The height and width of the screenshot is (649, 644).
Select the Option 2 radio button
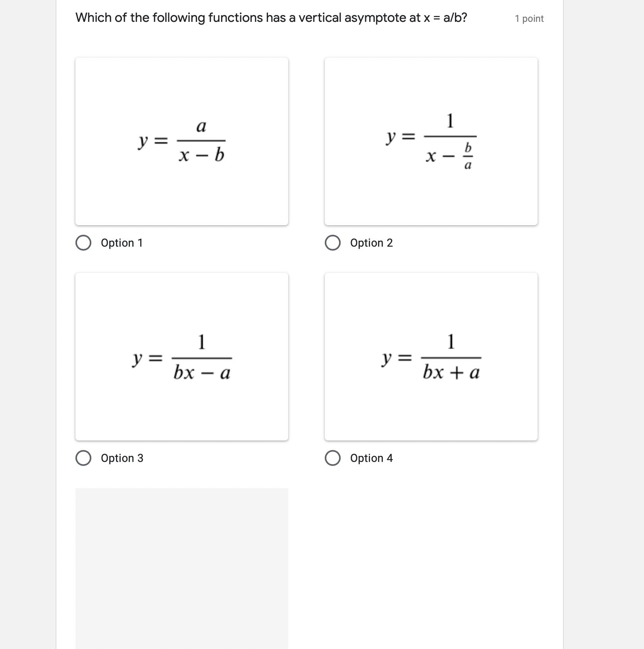coord(333,242)
